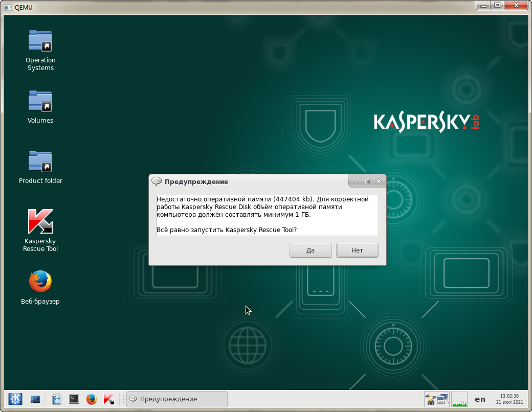This screenshot has height=412, width=532.
Task: Click the speech-bubble icon in the dialog title
Action: tap(157, 181)
